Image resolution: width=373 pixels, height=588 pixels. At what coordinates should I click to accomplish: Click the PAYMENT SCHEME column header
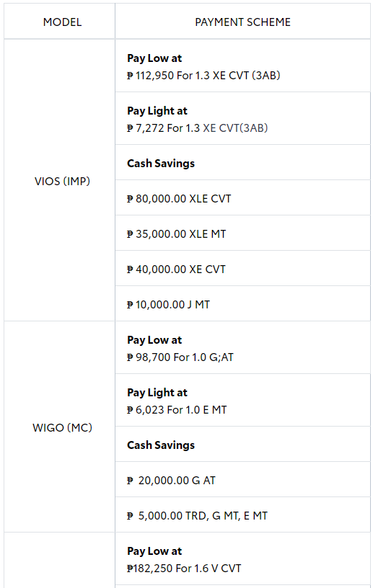click(x=242, y=22)
